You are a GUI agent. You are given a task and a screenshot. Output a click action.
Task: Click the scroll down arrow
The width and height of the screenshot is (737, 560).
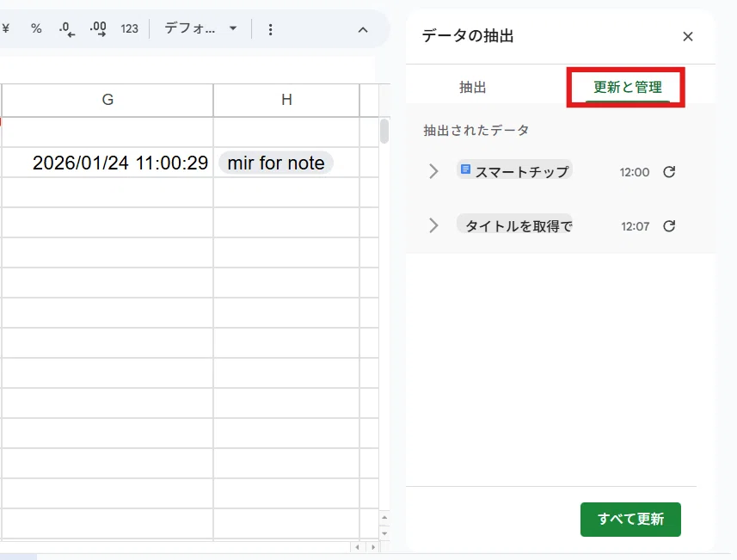point(384,533)
